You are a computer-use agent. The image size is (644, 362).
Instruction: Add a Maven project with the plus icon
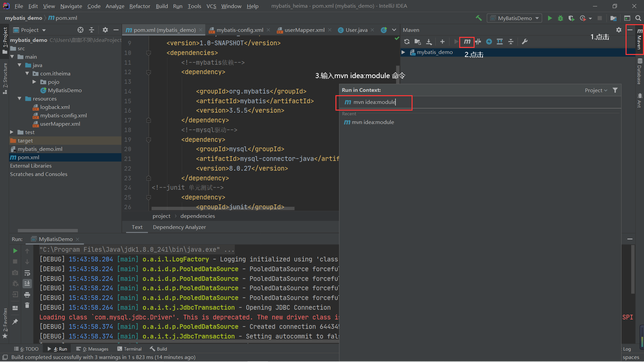[442, 42]
